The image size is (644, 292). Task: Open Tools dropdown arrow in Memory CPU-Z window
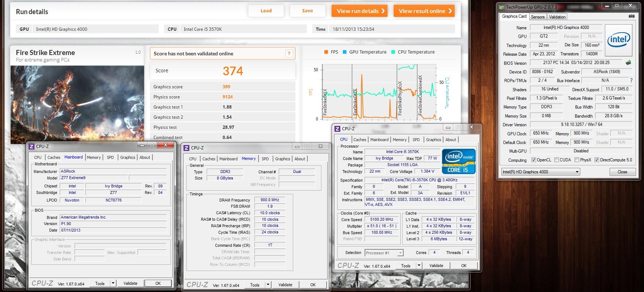[x=268, y=285]
